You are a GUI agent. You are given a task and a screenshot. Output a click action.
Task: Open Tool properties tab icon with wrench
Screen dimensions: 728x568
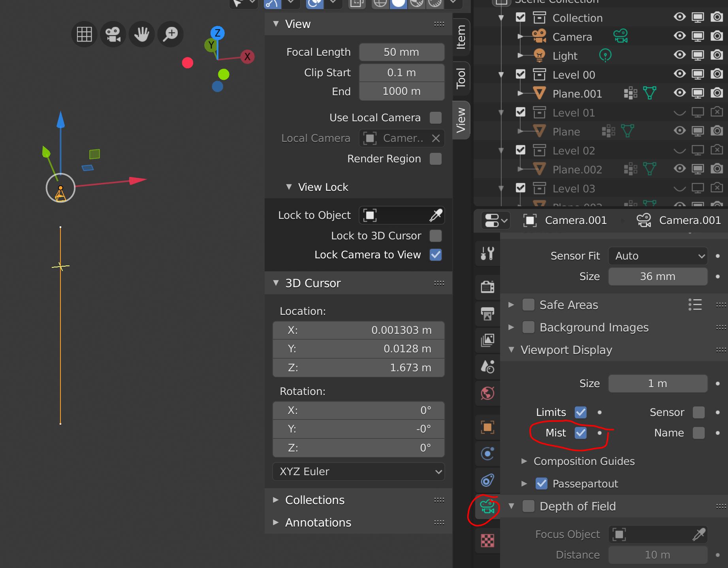(x=487, y=253)
